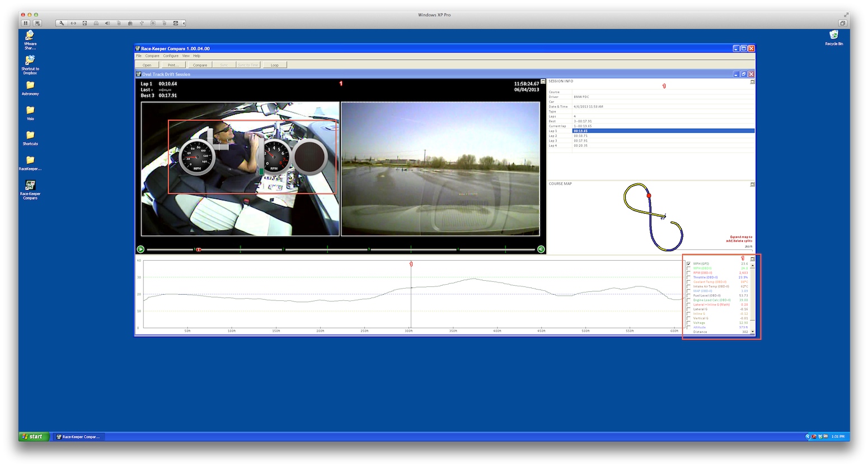The width and height of the screenshot is (868, 467).
Task: Launch Race-Keeper Comparo desktop shortcut
Action: coord(30,190)
